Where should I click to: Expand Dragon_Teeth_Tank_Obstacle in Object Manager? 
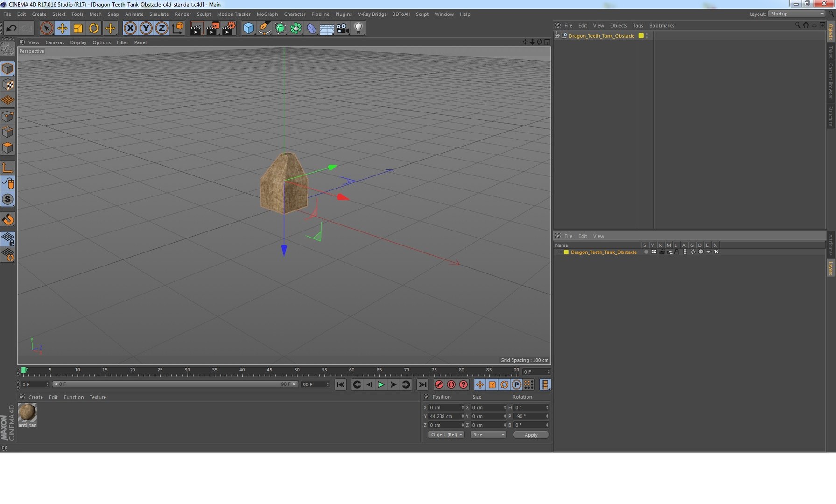(x=557, y=35)
